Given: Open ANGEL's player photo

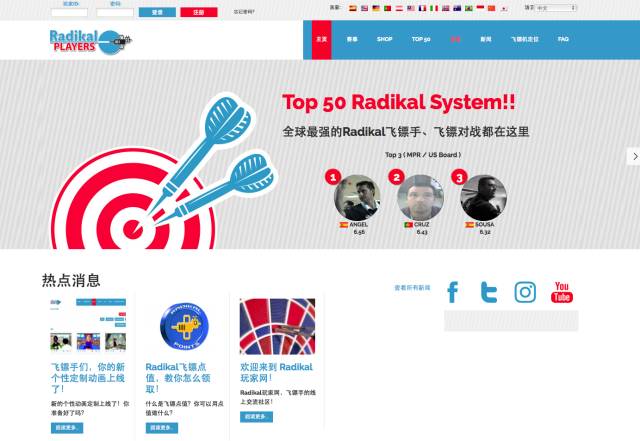Looking at the screenshot, I should tap(358, 198).
